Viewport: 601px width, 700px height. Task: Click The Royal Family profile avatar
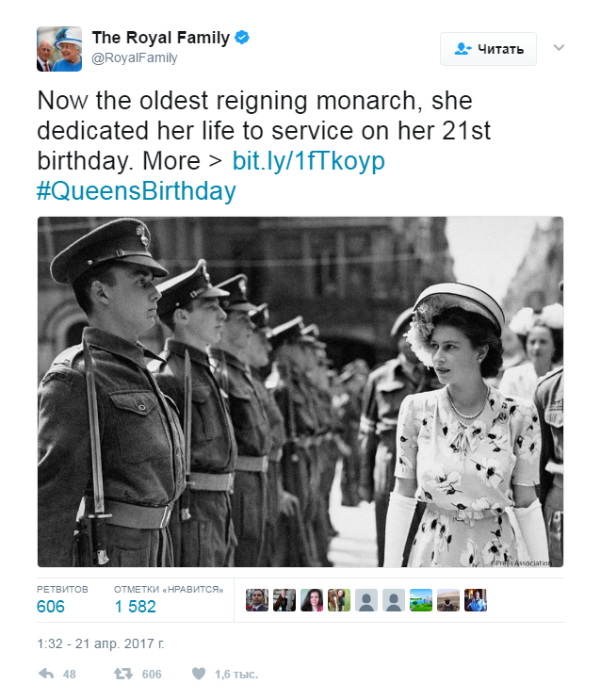pos(58,48)
